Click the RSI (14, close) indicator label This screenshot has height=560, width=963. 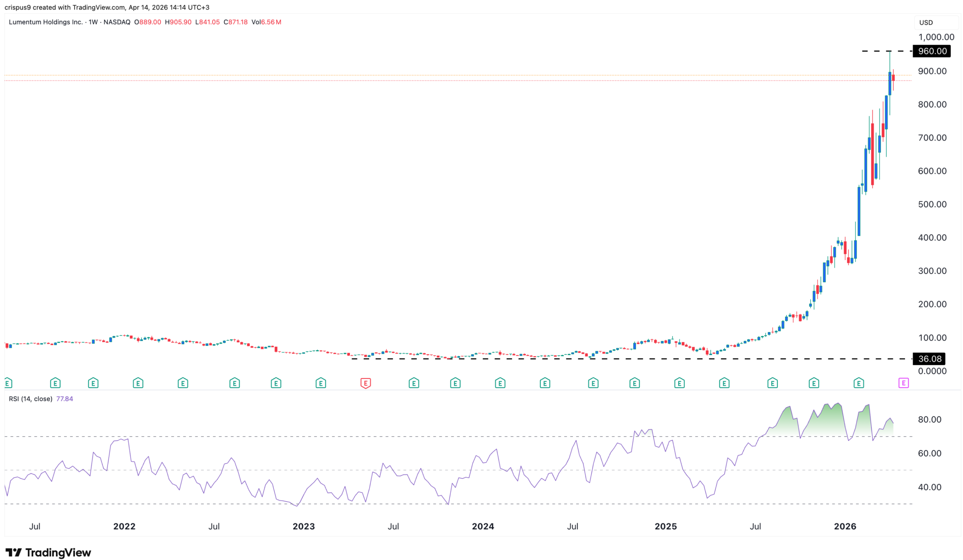tap(30, 399)
